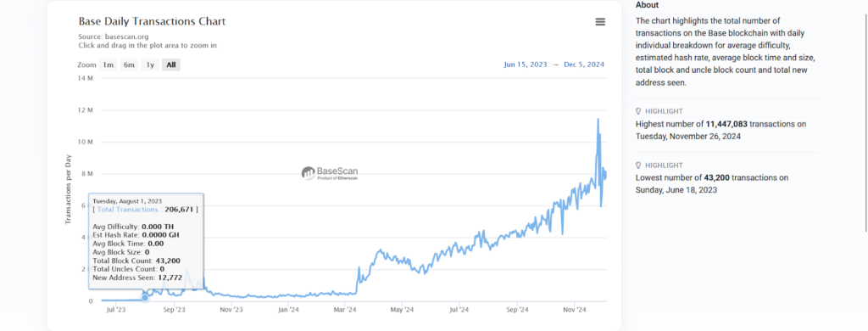The image size is (868, 331).
Task: Select the 1y zoom range
Action: (x=150, y=65)
